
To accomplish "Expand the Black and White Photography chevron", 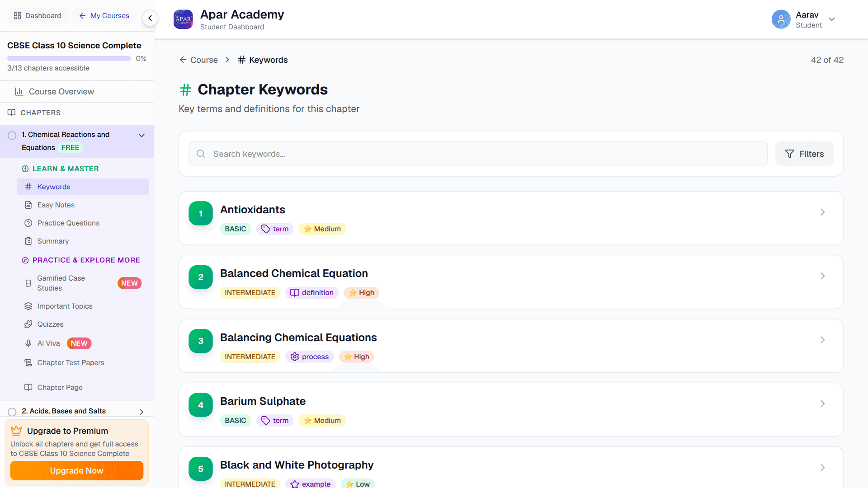I will point(823,468).
